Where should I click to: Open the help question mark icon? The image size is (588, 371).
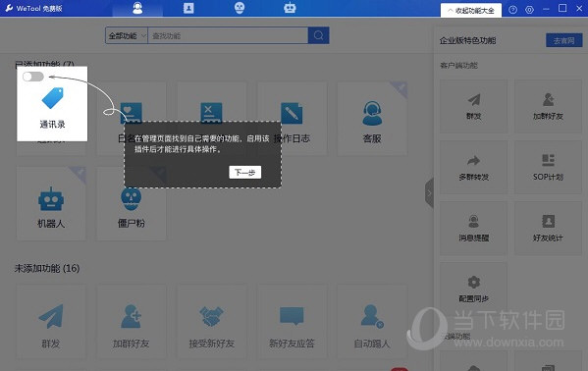[512, 10]
